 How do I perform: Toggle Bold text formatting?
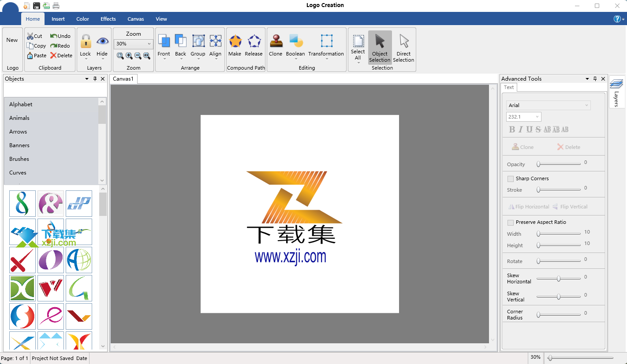coord(512,130)
